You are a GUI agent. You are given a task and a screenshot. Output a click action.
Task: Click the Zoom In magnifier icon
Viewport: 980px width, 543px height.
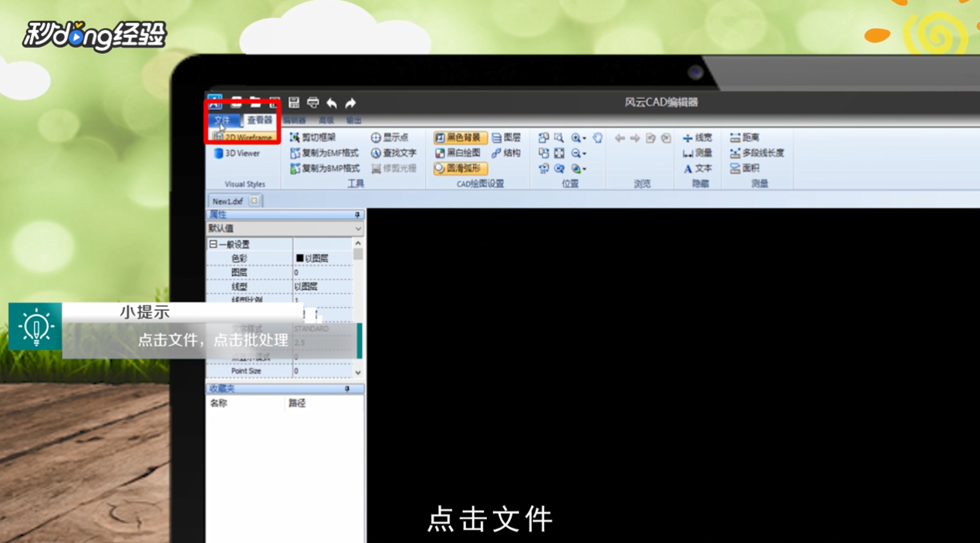pyautogui.click(x=576, y=138)
